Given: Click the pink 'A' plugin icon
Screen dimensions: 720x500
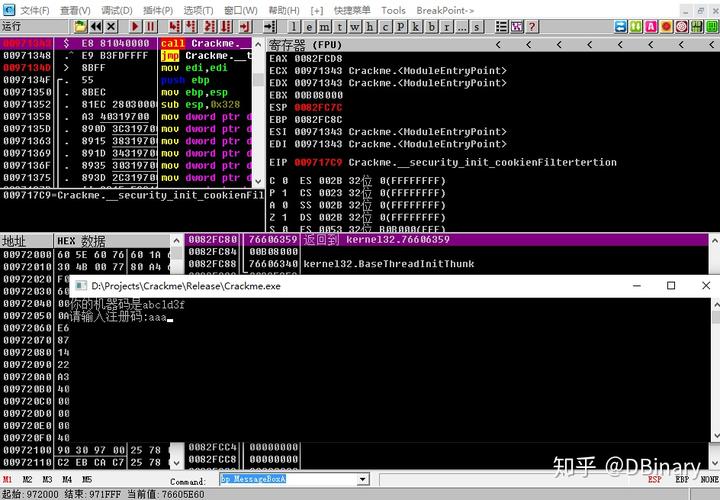Looking at the screenshot, I should 651,27.
